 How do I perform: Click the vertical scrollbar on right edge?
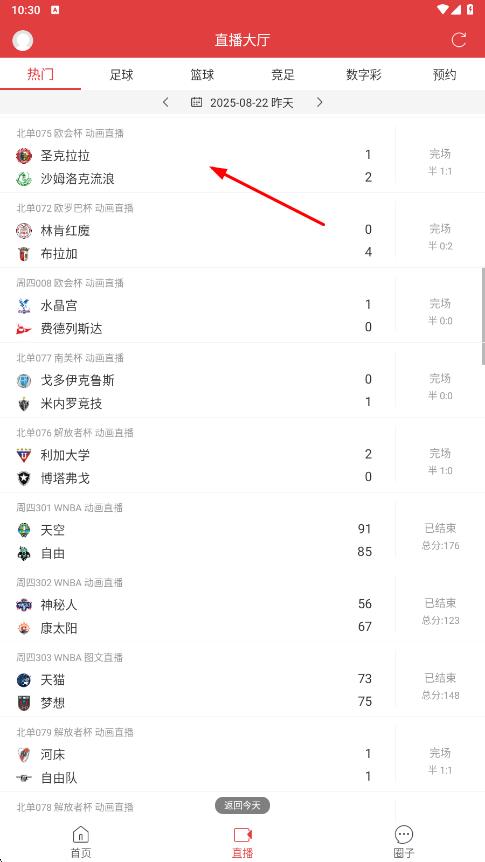483,316
